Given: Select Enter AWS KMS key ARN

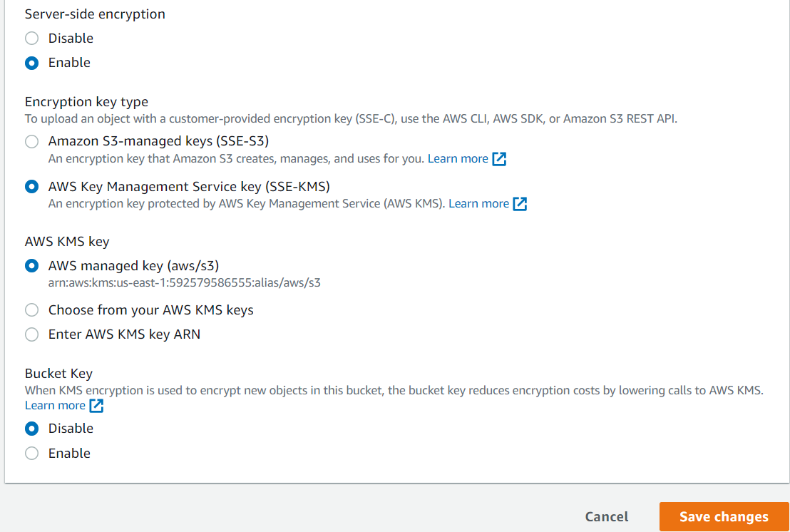Looking at the screenshot, I should click(x=31, y=334).
